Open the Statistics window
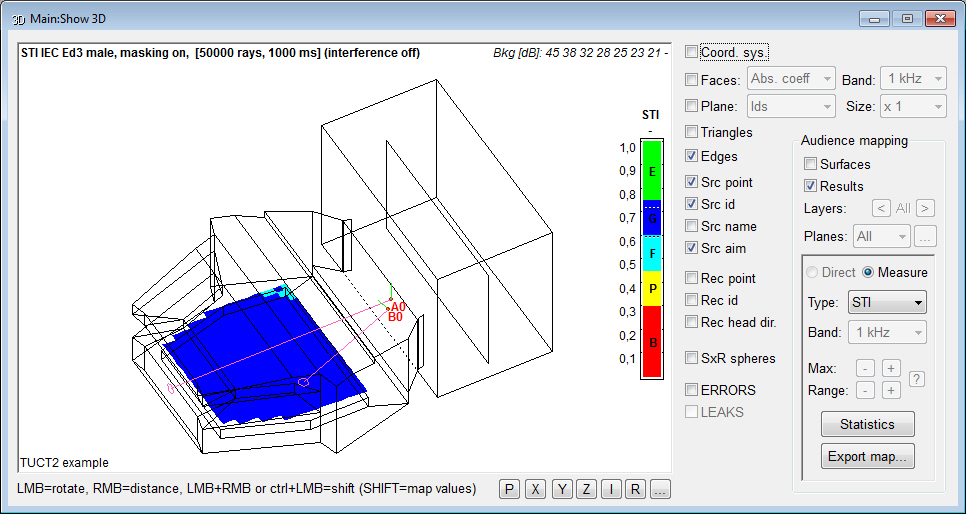The image size is (966, 514). 867,424
